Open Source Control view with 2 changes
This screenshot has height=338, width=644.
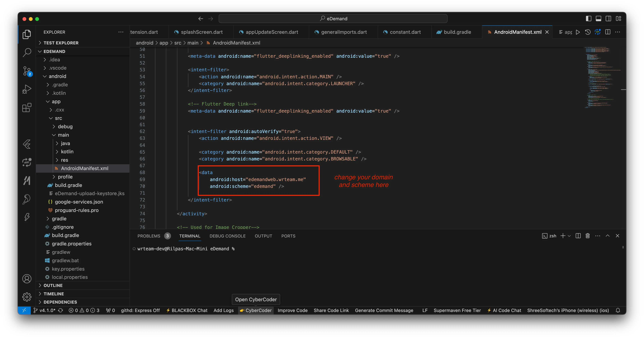(x=27, y=71)
